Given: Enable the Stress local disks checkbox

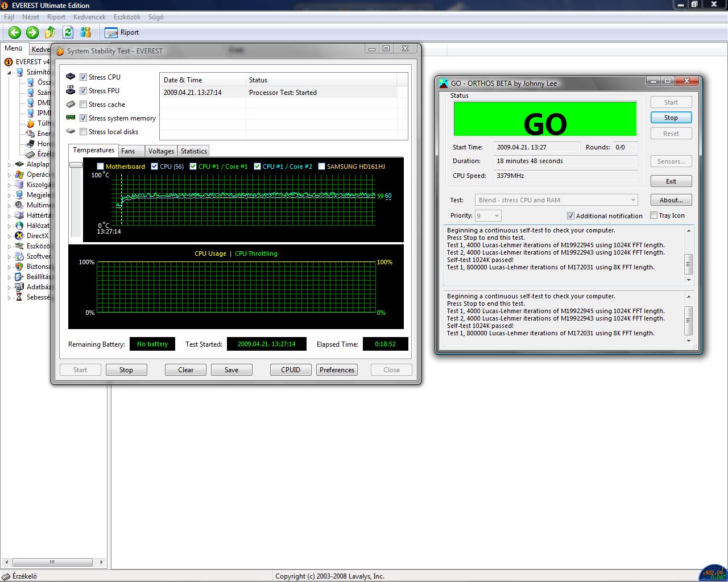Looking at the screenshot, I should coord(84,131).
